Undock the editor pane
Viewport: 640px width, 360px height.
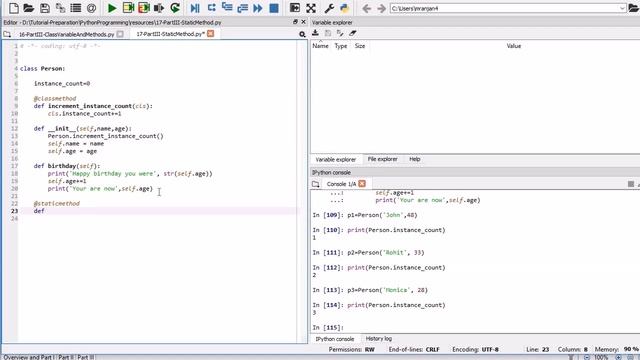click(295, 22)
